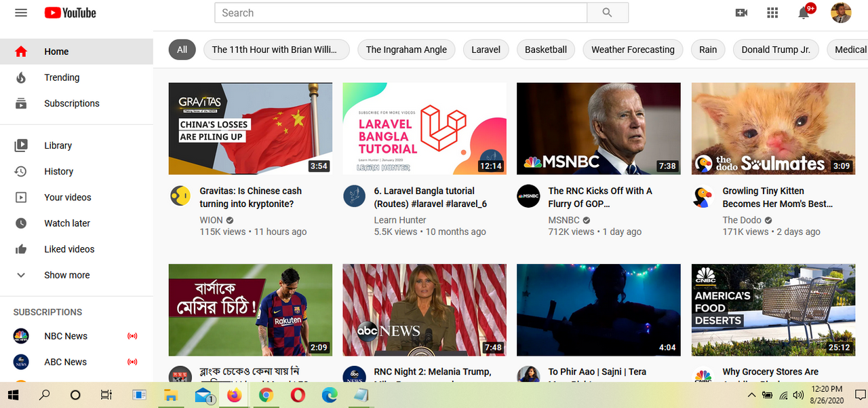Select the Rain filter chip
868x408 pixels.
click(x=708, y=50)
